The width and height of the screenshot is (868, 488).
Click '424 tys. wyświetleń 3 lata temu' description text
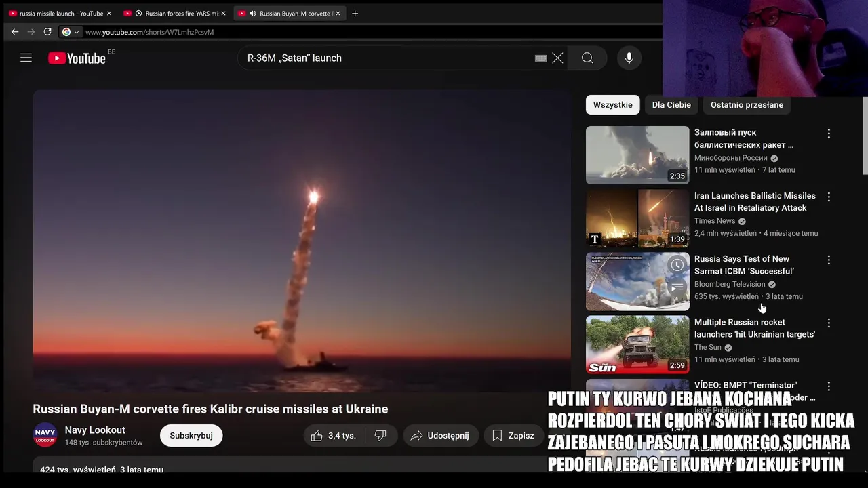102,469
